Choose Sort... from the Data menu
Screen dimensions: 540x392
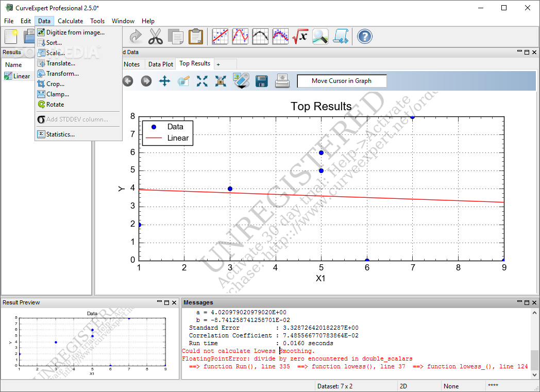(x=78, y=43)
